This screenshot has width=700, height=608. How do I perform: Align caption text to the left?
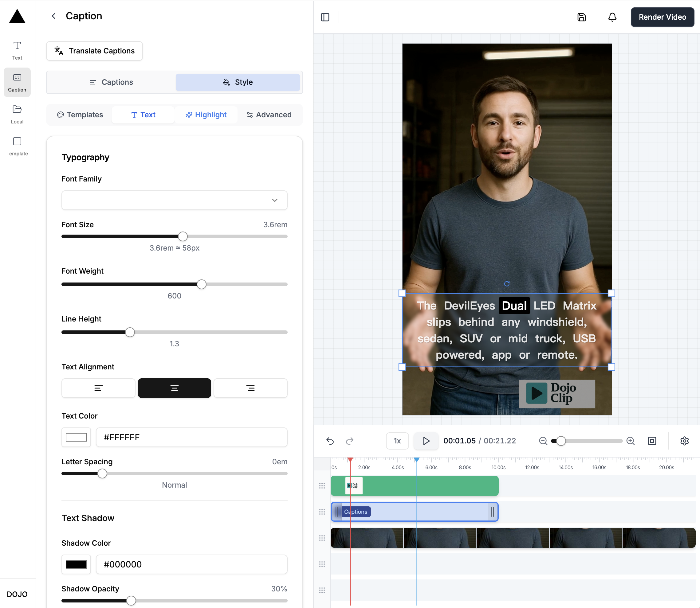pos(98,388)
